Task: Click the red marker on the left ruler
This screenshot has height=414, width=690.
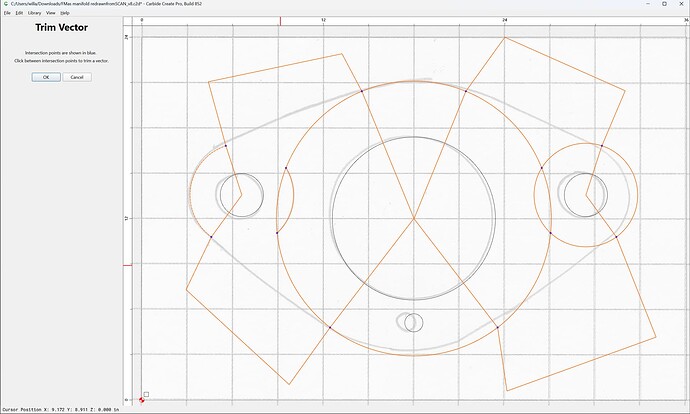Action: [x=127, y=265]
